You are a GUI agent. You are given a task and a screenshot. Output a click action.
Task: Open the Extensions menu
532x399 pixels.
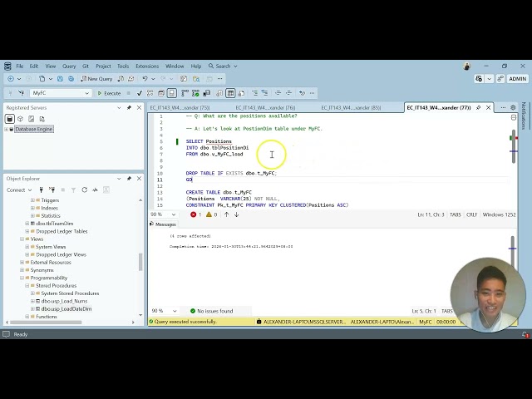[x=147, y=66]
